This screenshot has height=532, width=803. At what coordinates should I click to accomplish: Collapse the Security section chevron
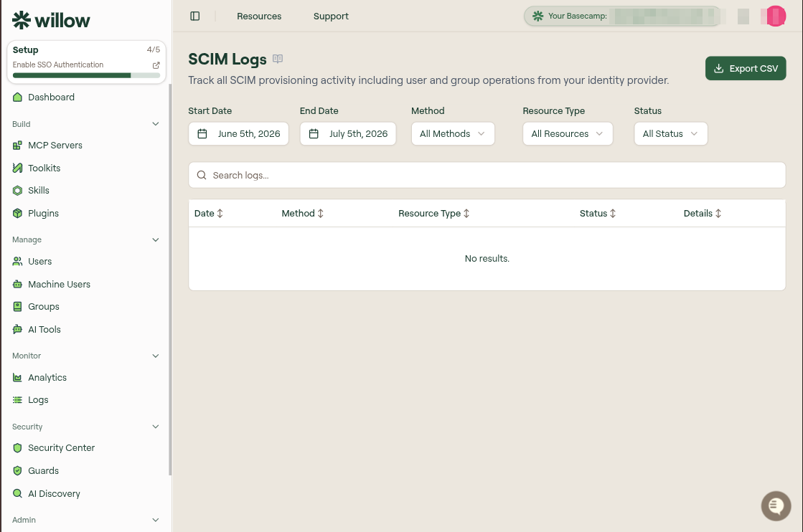(x=156, y=427)
